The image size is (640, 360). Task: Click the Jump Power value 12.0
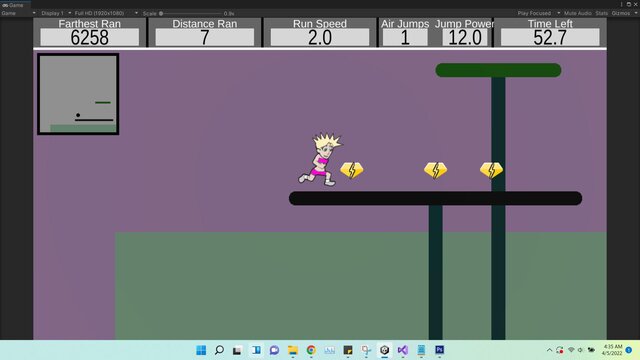[x=465, y=38]
